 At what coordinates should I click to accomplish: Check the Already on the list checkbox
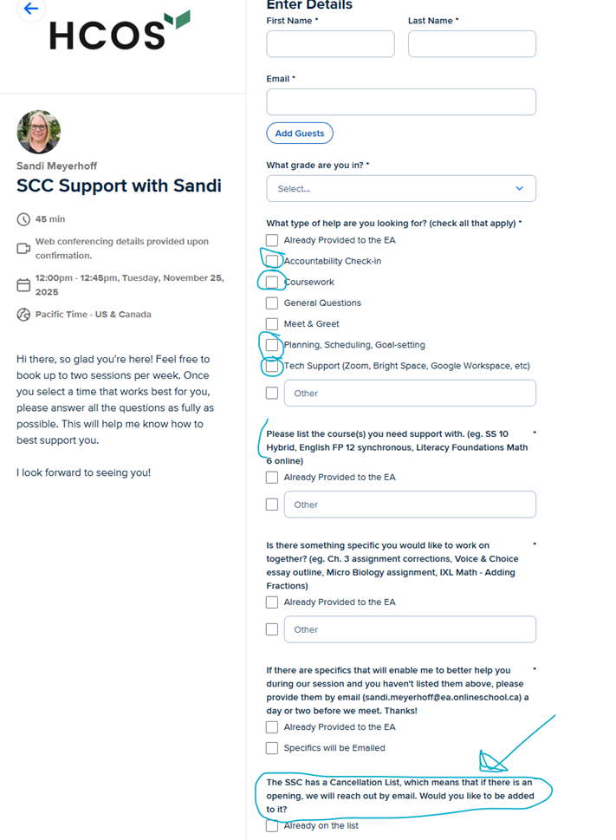[x=272, y=825]
